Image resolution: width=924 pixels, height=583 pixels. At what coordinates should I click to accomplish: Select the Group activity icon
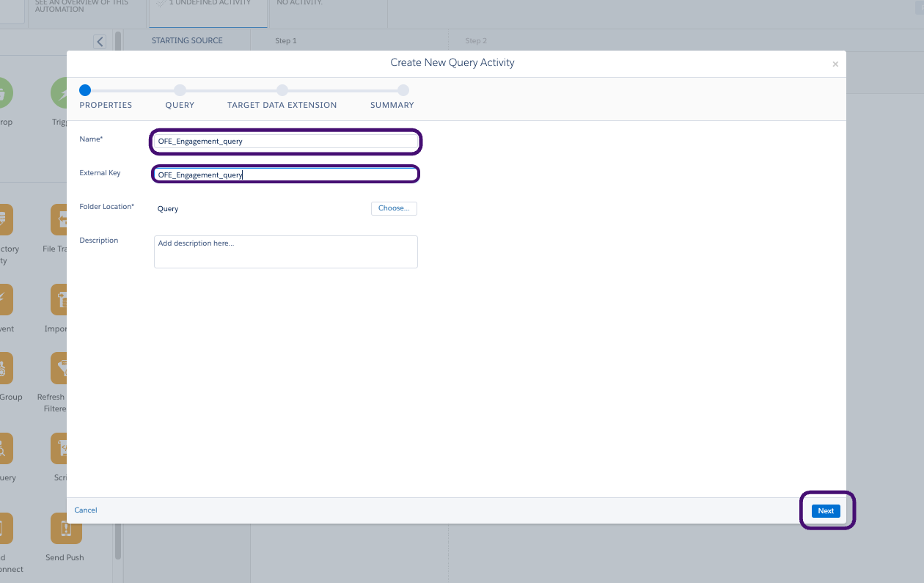coord(6,367)
